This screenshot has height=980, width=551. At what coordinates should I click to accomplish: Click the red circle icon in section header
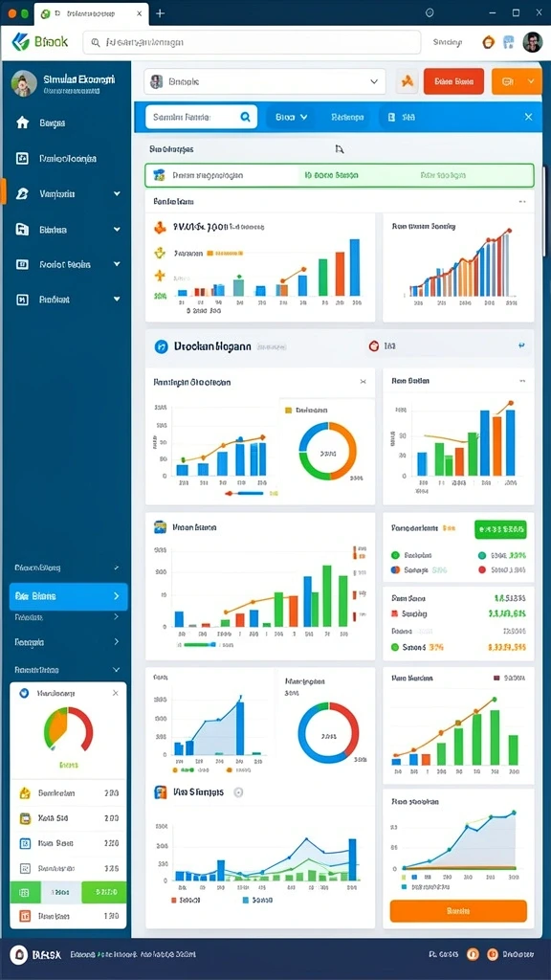pyautogui.click(x=374, y=345)
